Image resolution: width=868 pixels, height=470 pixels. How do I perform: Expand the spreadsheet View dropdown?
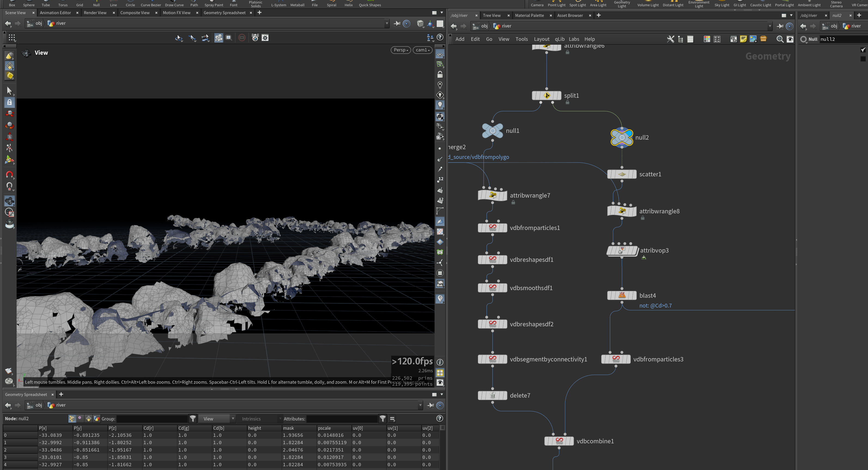217,419
